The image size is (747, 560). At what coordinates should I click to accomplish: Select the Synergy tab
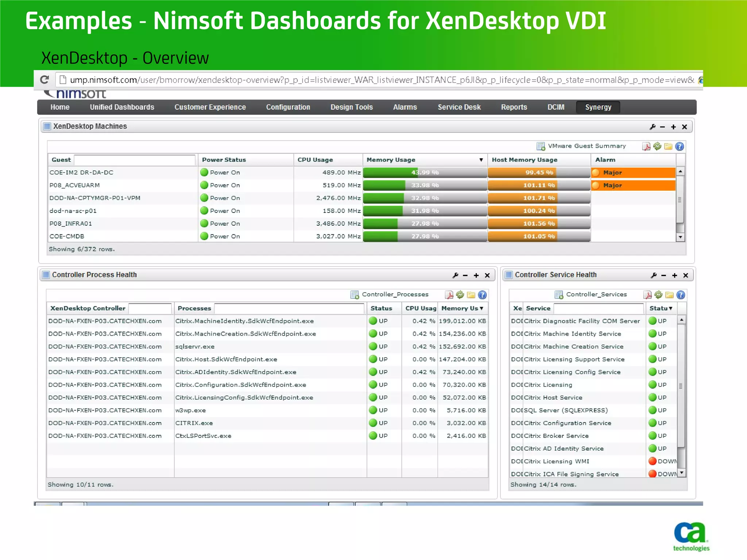pyautogui.click(x=598, y=107)
